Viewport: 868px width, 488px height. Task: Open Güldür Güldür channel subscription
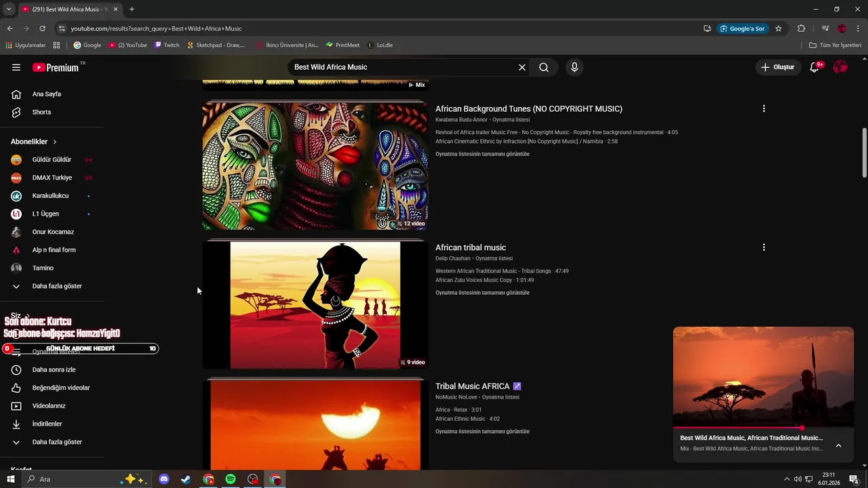(52, 160)
